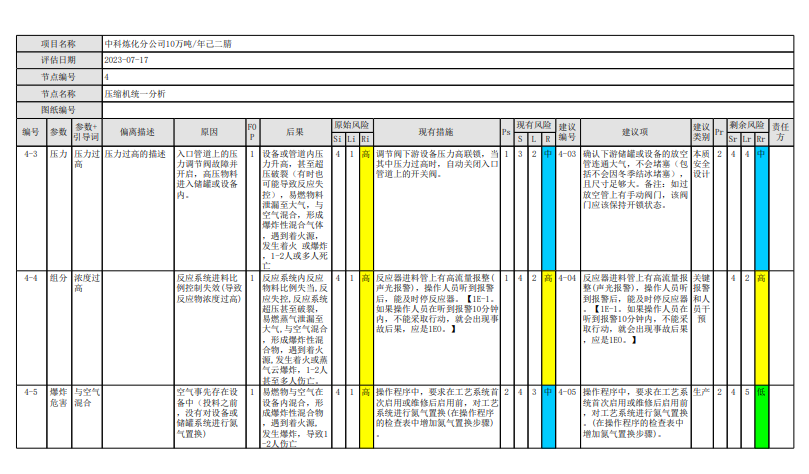This screenshot has height=474, width=809.
Task: Select row number cell 4-5
Action: point(31,416)
